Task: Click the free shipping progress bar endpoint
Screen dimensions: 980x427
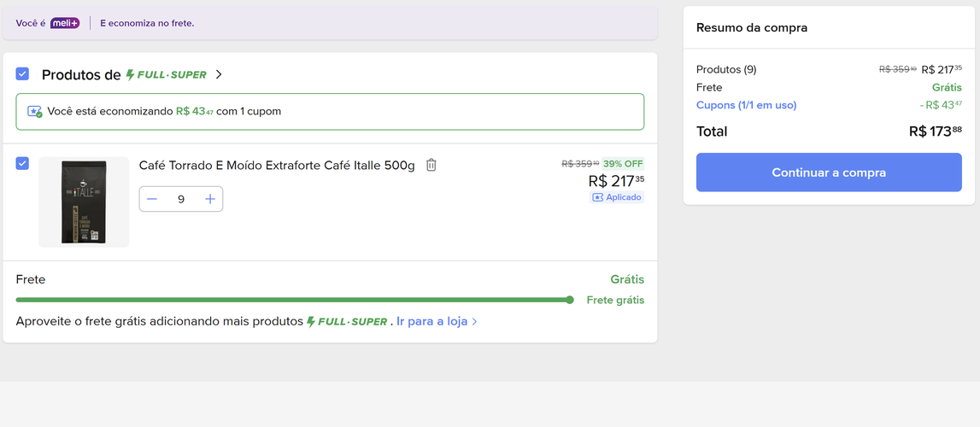Action: [x=569, y=301]
